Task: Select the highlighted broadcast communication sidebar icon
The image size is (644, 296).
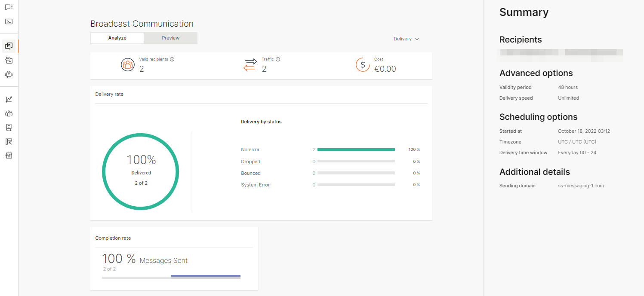Action: [x=9, y=46]
